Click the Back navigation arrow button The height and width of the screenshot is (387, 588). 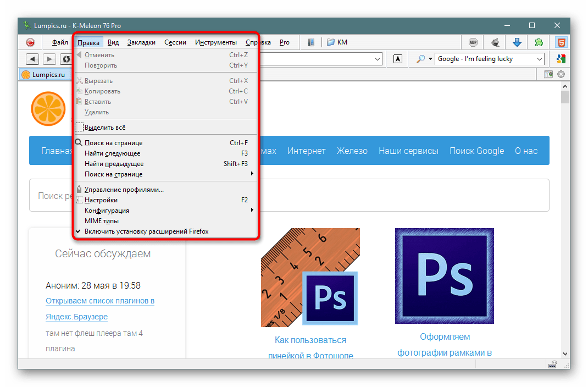[32, 59]
